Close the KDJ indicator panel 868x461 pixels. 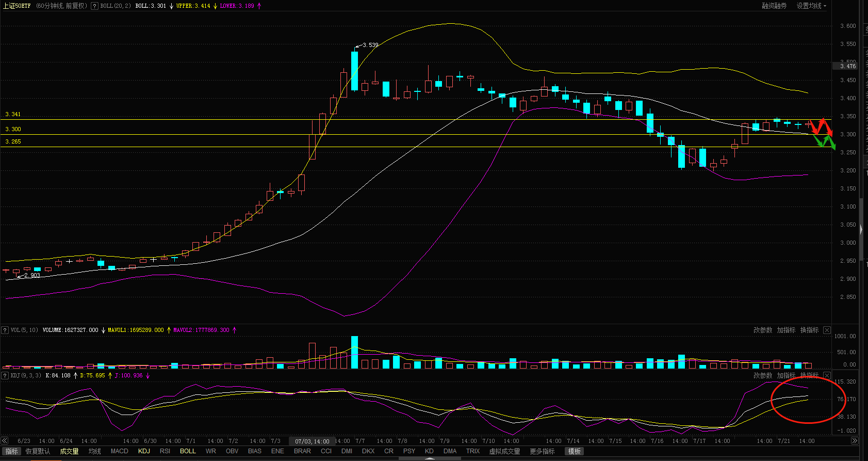827,376
